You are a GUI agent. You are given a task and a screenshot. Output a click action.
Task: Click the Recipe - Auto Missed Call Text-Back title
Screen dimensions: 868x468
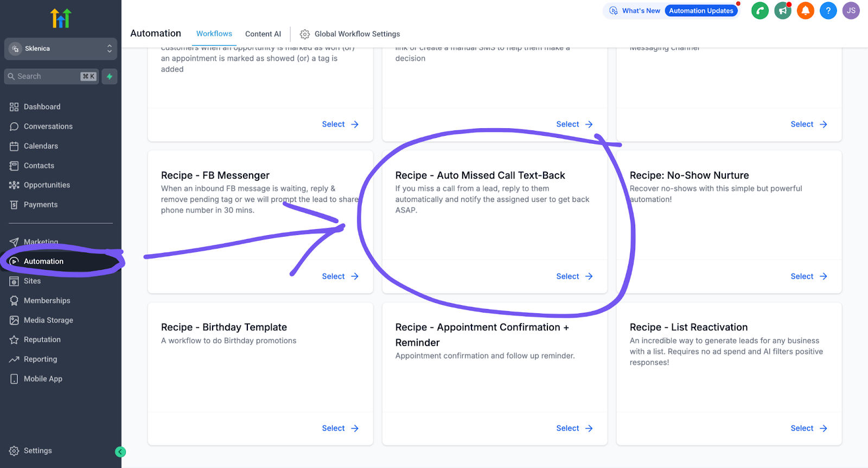[x=480, y=175]
